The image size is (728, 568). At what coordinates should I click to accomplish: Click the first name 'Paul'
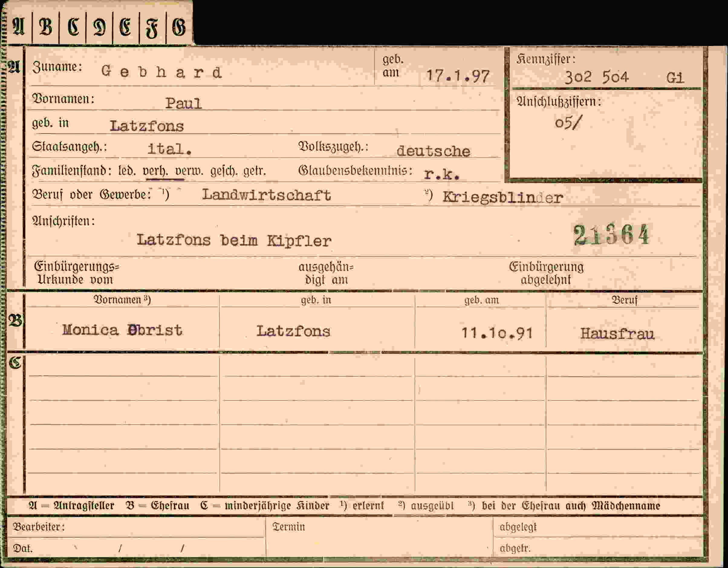pos(184,103)
